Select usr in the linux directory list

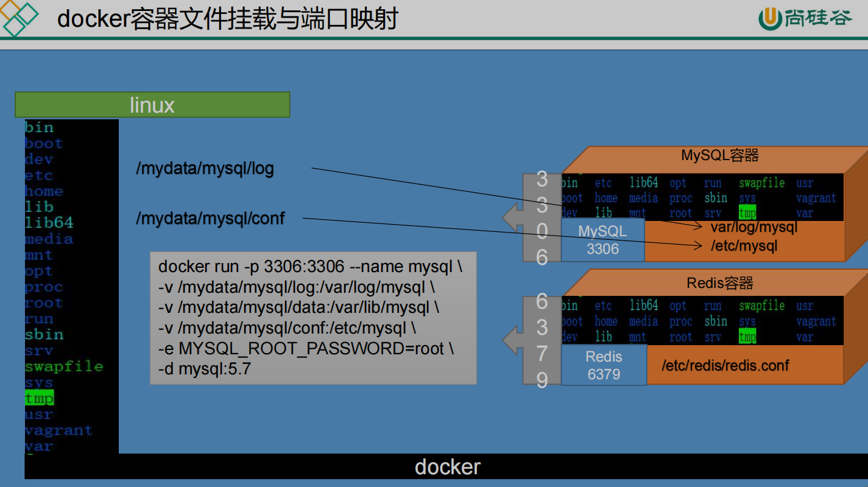pos(39,415)
